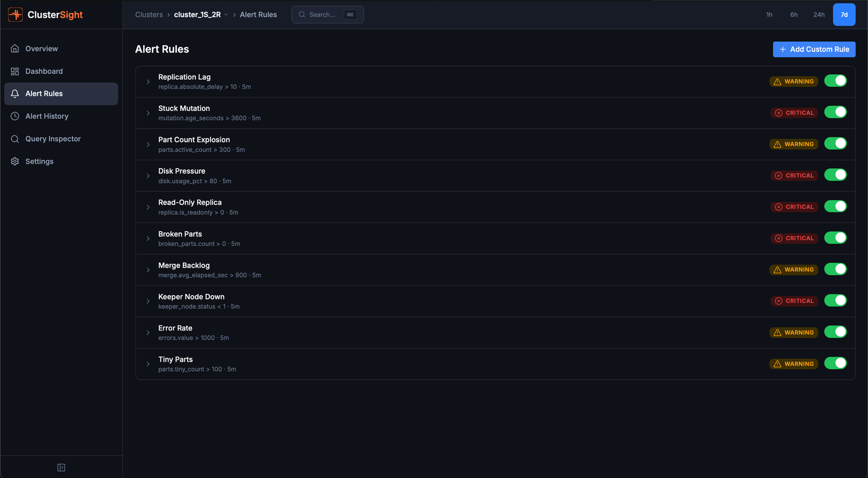Click the Alert History clock icon
Viewport: 868px width, 478px height.
15,116
